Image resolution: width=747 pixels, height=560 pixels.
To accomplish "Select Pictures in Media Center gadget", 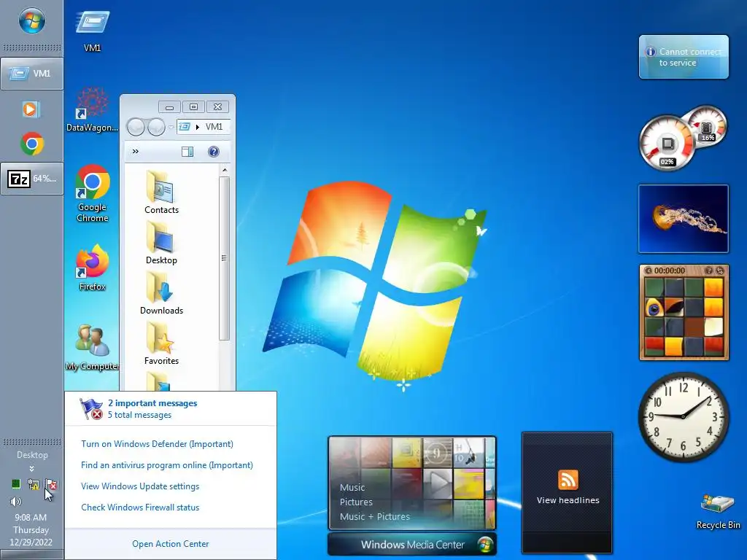I will click(356, 502).
